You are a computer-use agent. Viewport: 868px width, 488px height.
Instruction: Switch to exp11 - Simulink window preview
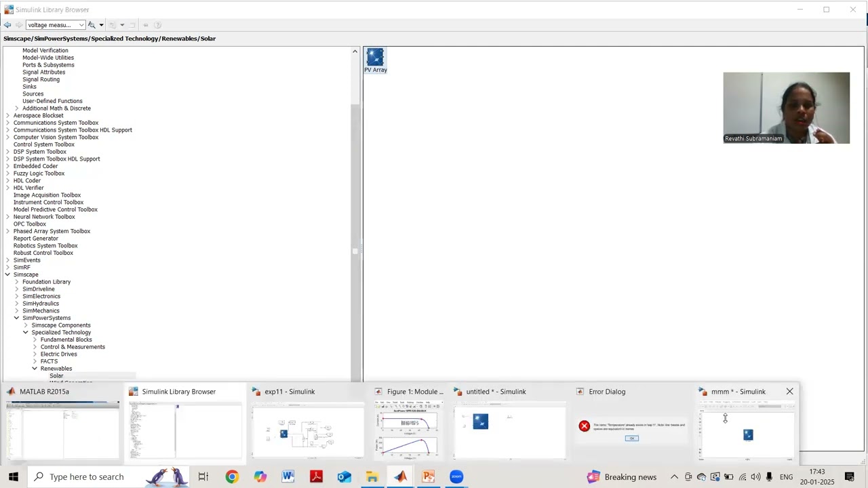307,423
